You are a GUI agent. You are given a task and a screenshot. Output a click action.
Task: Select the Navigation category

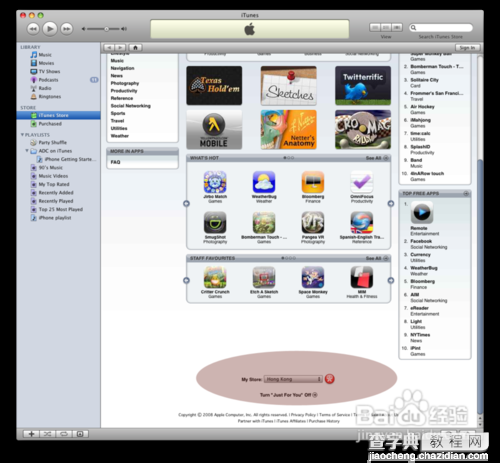coord(122,68)
